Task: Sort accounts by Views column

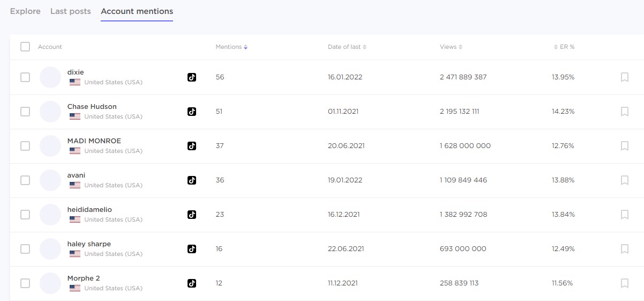Action: click(451, 47)
